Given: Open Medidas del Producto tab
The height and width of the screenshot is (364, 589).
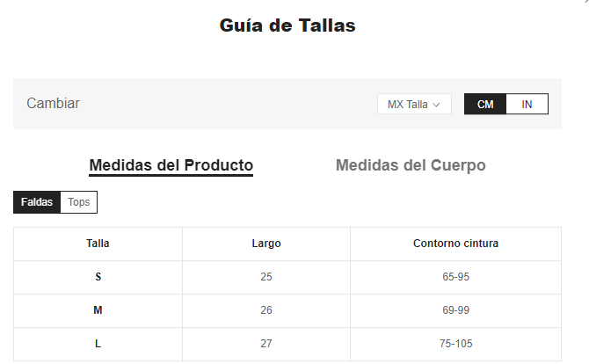Looking at the screenshot, I should click(x=171, y=165).
